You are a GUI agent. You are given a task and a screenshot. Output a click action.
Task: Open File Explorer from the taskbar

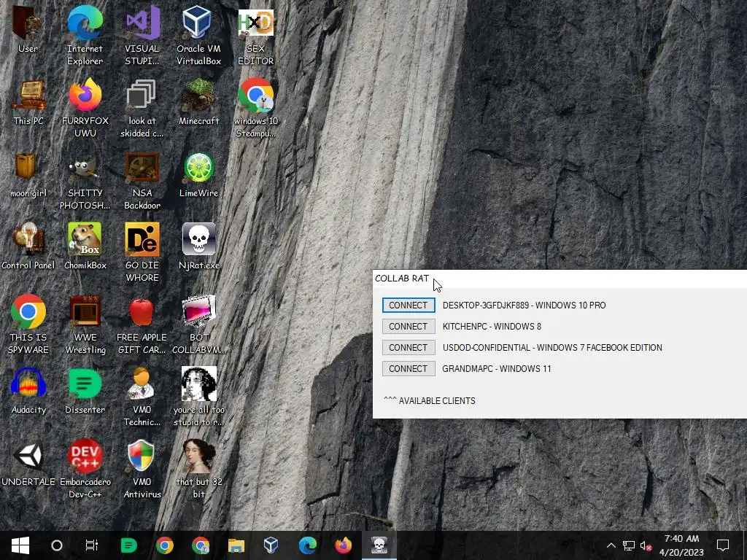tap(236, 545)
